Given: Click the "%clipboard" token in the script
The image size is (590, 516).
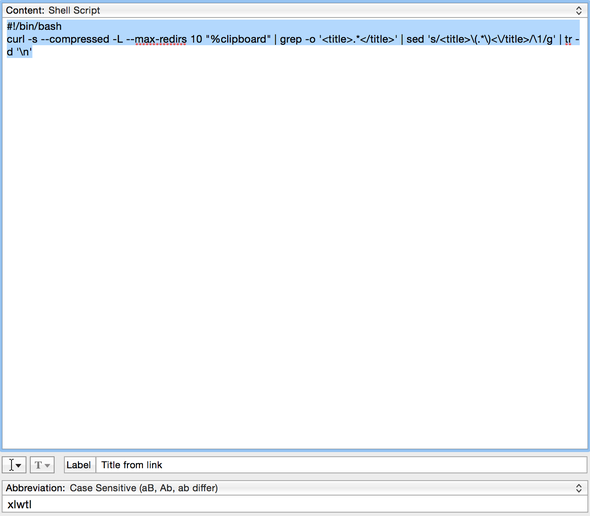Looking at the screenshot, I should click(x=238, y=39).
